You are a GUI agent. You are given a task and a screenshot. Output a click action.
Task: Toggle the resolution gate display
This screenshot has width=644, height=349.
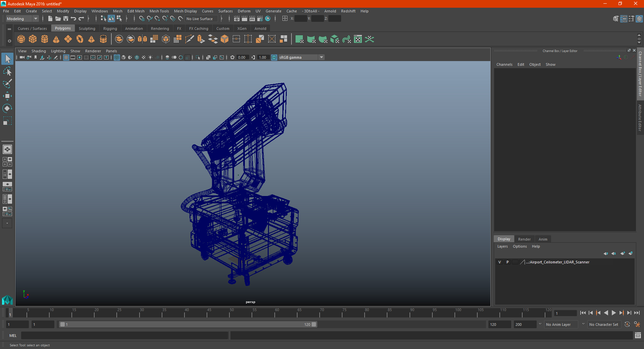pyautogui.click(x=79, y=57)
